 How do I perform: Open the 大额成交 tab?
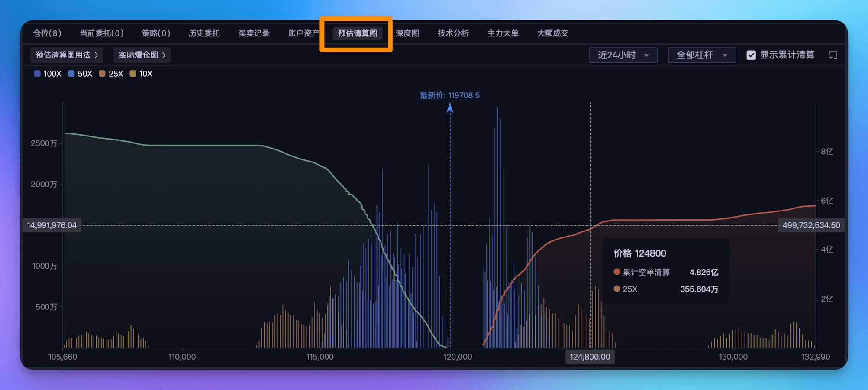(x=553, y=33)
